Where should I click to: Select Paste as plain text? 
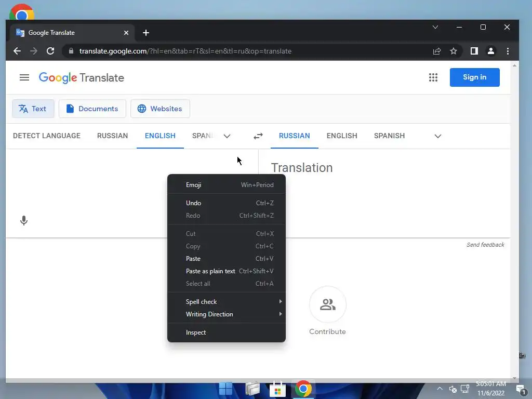[227, 271]
